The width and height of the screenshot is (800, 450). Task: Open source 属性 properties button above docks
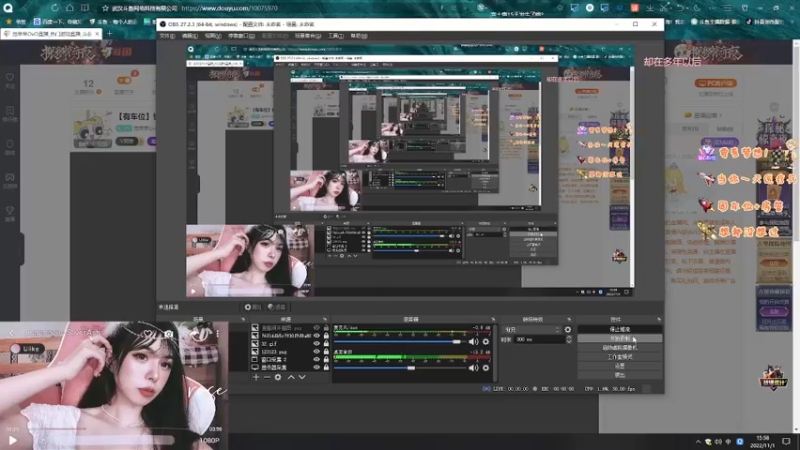[x=253, y=307]
